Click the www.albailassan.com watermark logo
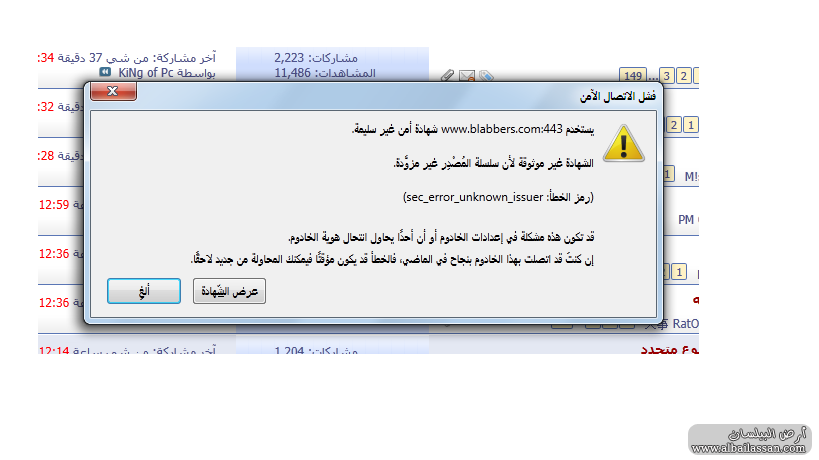819x460 pixels. tap(749, 440)
